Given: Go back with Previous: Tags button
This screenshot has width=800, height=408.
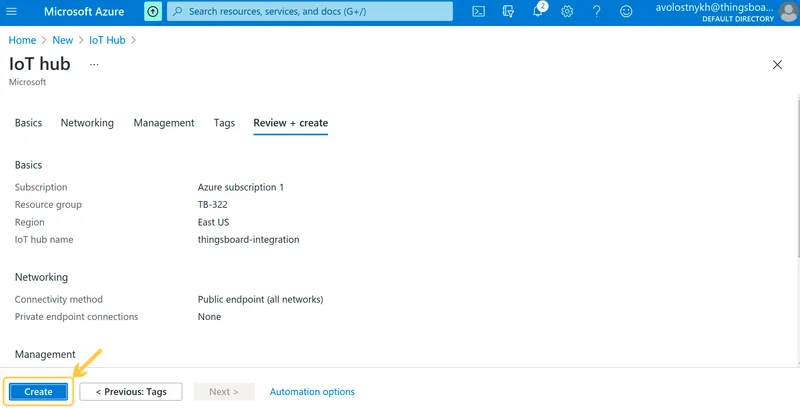Looking at the screenshot, I should point(131,392).
